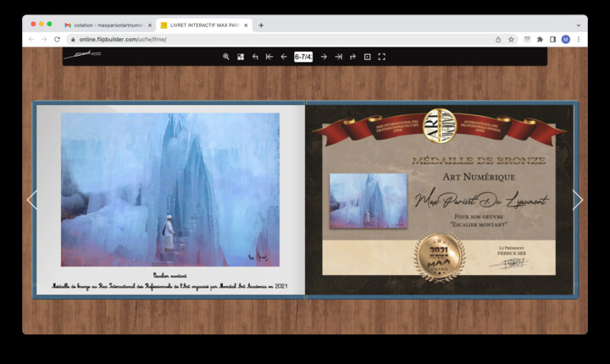Click the curved forward arrow icon
This screenshot has width=610, height=364.
(352, 57)
